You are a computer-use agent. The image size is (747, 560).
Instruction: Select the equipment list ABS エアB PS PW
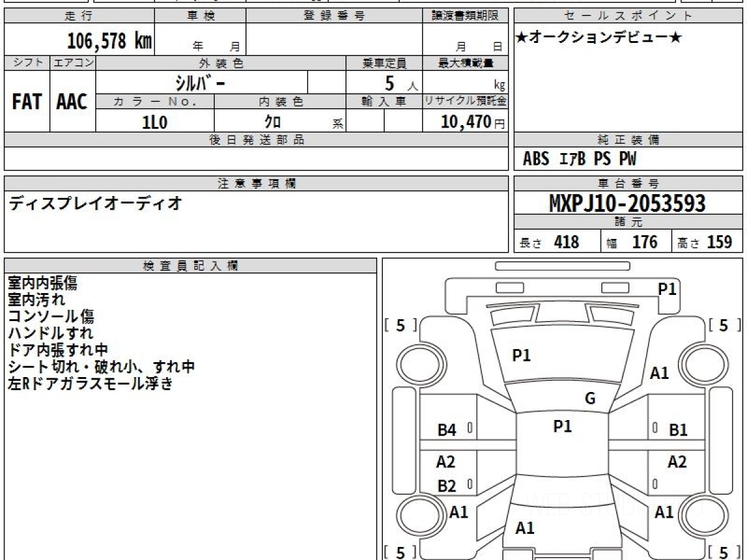coord(580,159)
